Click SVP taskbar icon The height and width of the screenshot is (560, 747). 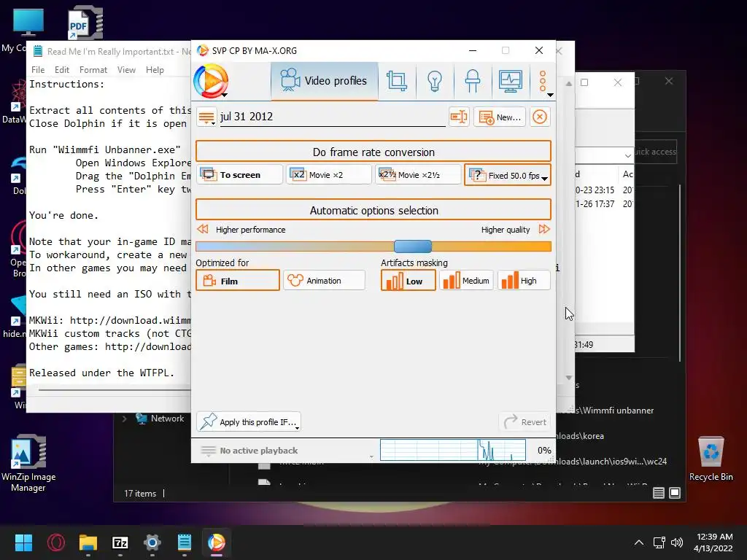216,542
